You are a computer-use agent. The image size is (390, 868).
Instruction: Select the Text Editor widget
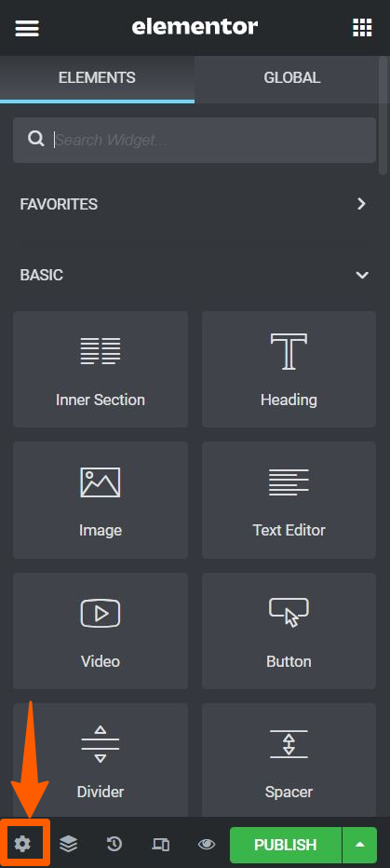[x=289, y=500]
